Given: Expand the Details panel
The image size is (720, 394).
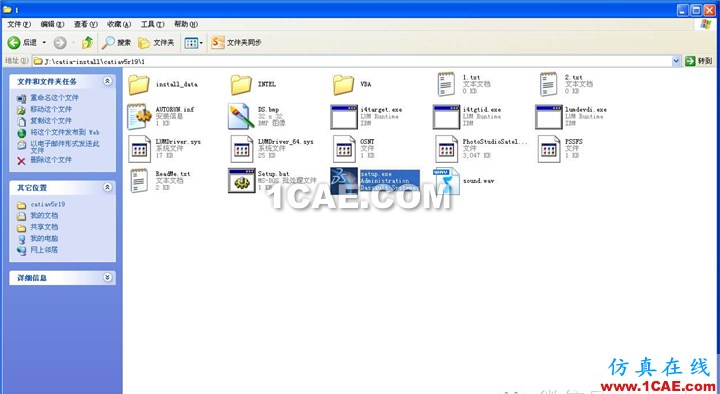Looking at the screenshot, I should pyautogui.click(x=107, y=277).
